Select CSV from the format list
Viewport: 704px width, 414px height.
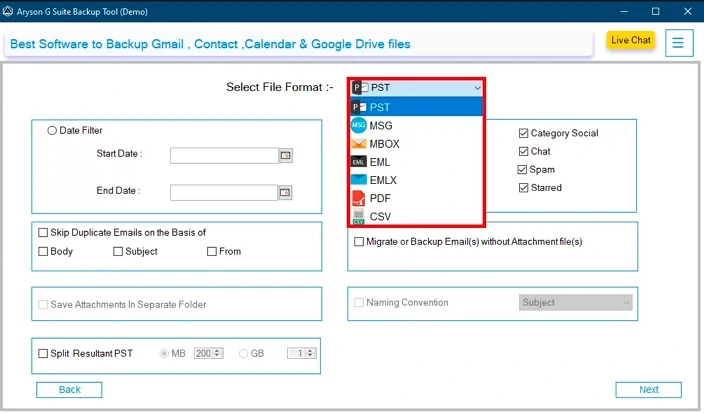coord(416,216)
